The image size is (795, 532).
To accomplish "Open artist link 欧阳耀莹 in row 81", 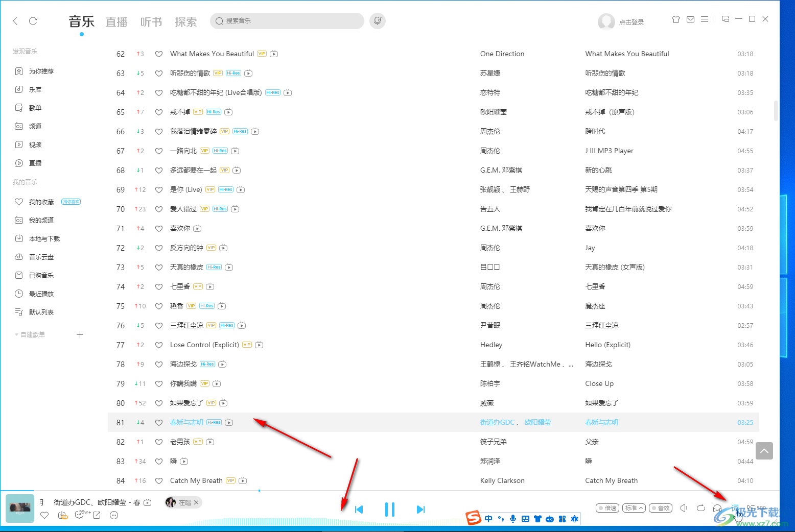I will point(537,422).
